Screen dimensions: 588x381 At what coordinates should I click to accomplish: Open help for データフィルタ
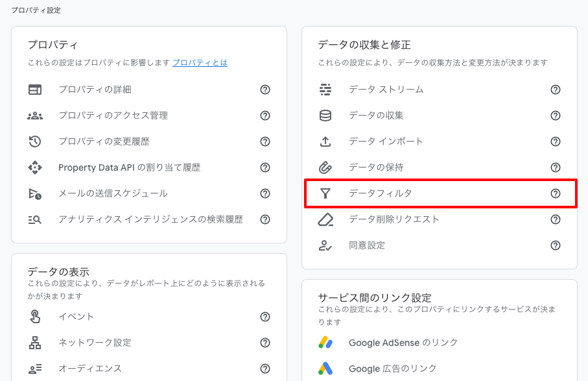pos(556,193)
